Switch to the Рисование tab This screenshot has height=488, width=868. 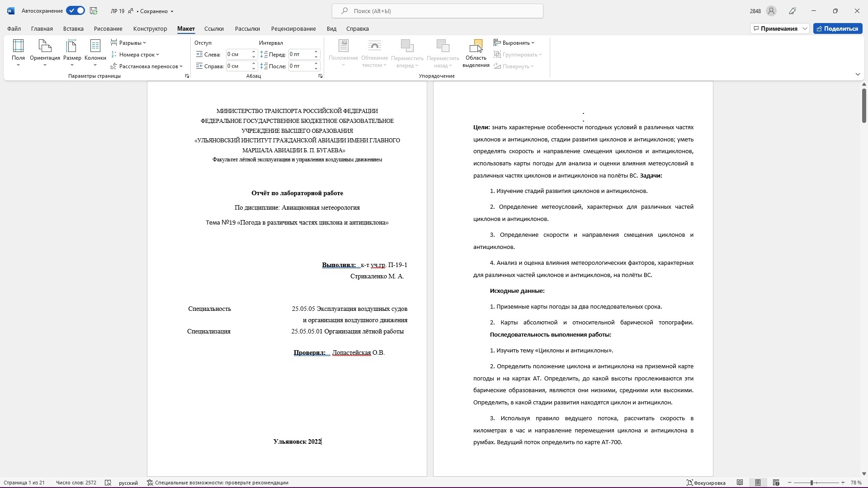pyautogui.click(x=108, y=28)
